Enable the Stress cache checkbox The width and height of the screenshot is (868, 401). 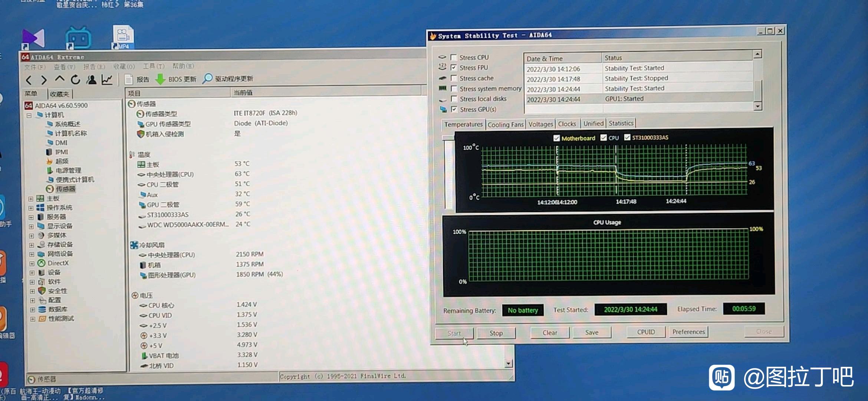(454, 78)
